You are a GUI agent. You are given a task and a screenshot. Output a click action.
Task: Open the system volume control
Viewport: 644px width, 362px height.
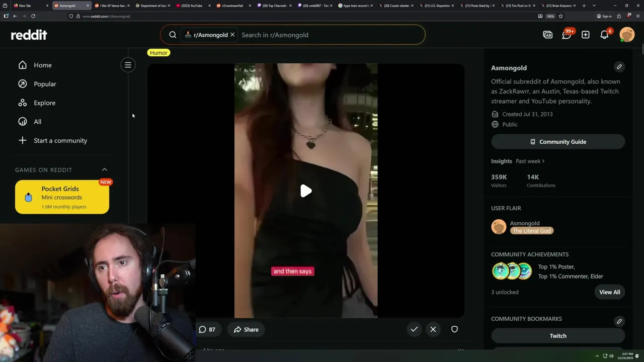[x=611, y=356]
